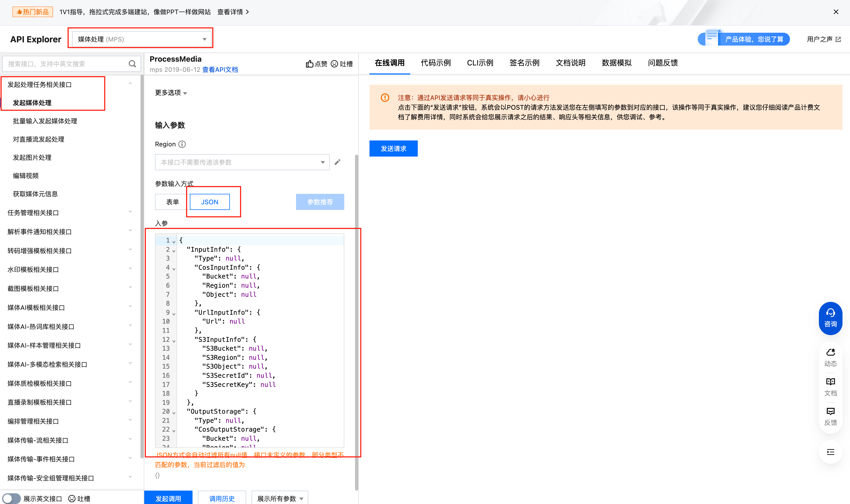Viewport: 850px width, 504px height.
Task: Switch to the 数据模拟 tab
Action: (617, 63)
